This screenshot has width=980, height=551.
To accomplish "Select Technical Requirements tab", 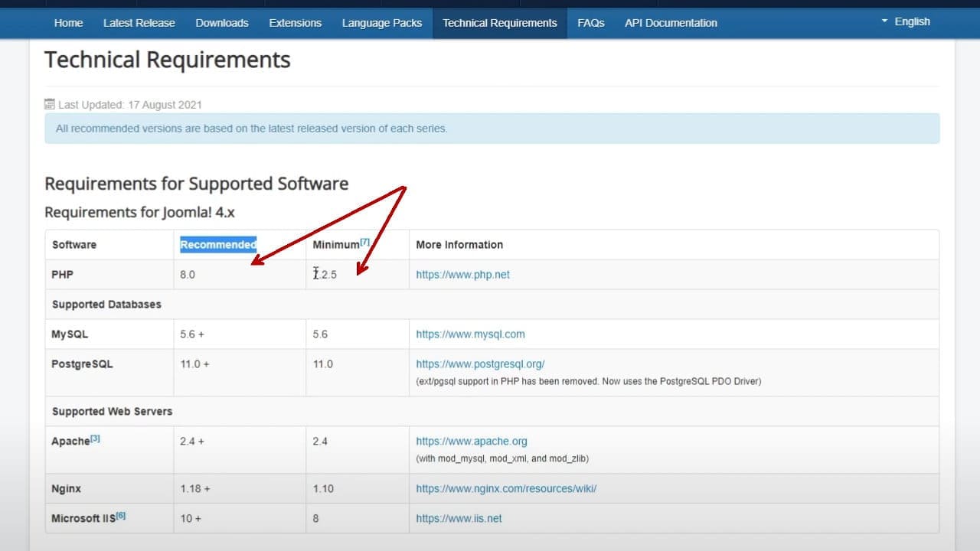I will (x=500, y=23).
